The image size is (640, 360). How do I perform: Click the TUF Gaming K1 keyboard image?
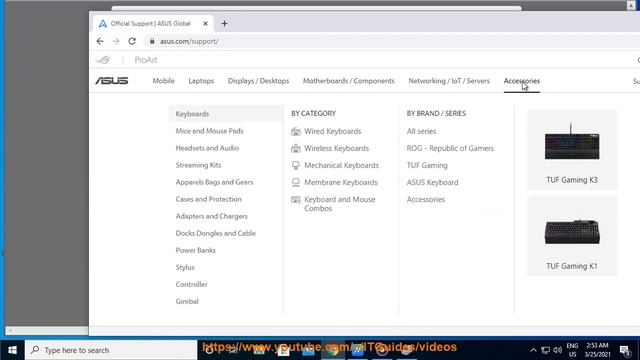(x=572, y=231)
